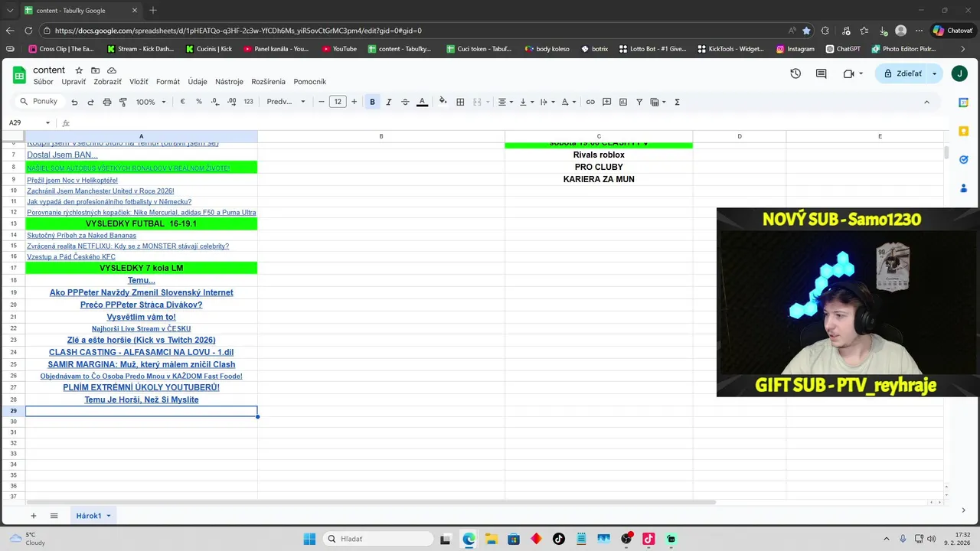Add new sheet with plus
The width and height of the screenshot is (980, 551).
pyautogui.click(x=33, y=516)
